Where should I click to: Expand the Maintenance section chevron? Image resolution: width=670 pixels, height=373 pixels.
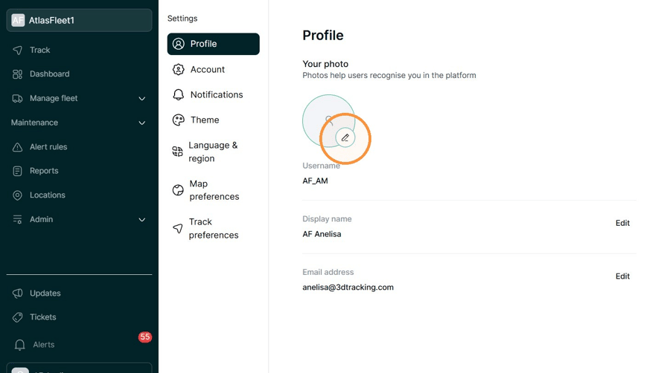142,123
